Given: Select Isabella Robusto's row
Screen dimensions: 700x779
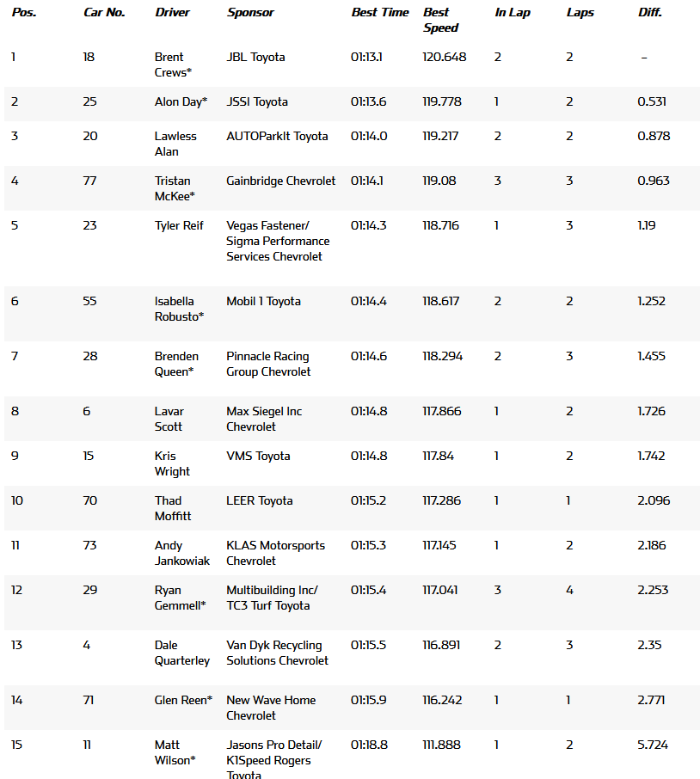Looking at the screenshot, I should [352, 314].
